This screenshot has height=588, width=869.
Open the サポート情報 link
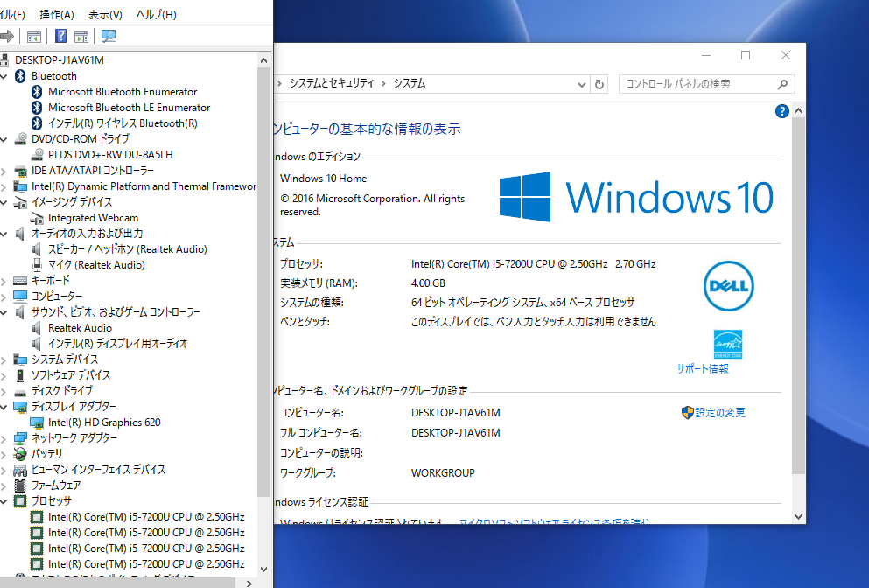pyautogui.click(x=703, y=369)
